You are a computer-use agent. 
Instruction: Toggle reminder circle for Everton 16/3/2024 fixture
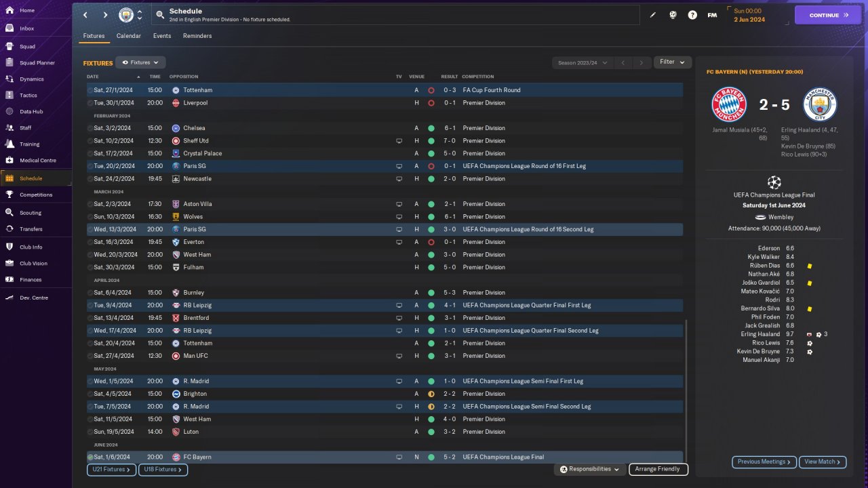click(90, 242)
